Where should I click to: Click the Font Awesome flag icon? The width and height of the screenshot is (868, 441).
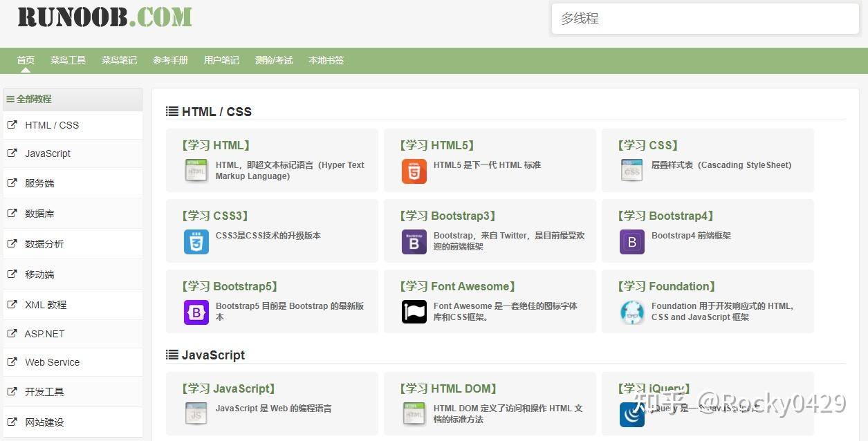point(414,312)
